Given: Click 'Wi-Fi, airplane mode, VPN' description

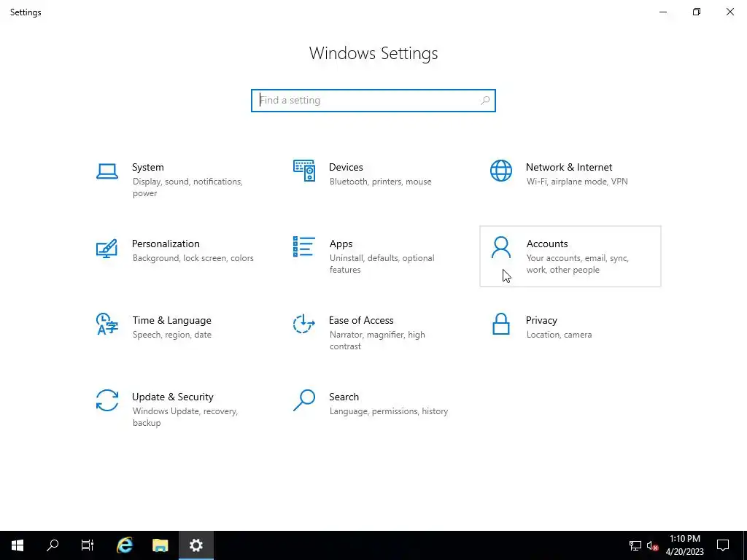Looking at the screenshot, I should click(578, 182).
